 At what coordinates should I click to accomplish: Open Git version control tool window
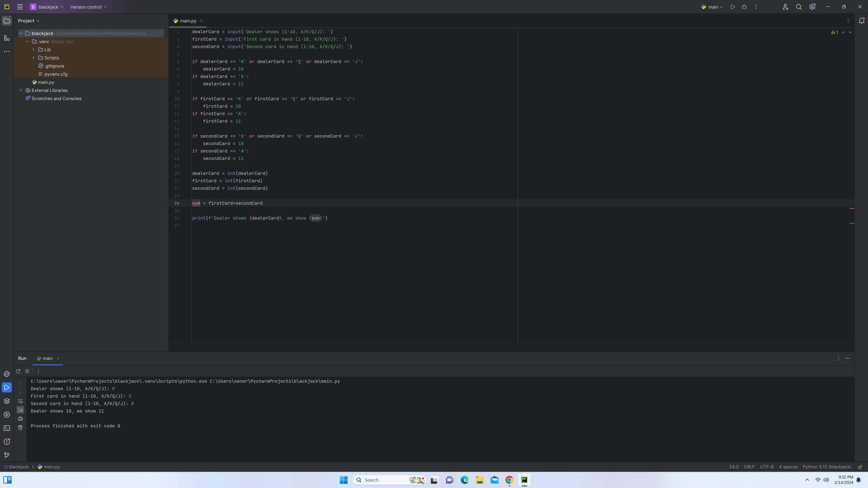point(7,455)
